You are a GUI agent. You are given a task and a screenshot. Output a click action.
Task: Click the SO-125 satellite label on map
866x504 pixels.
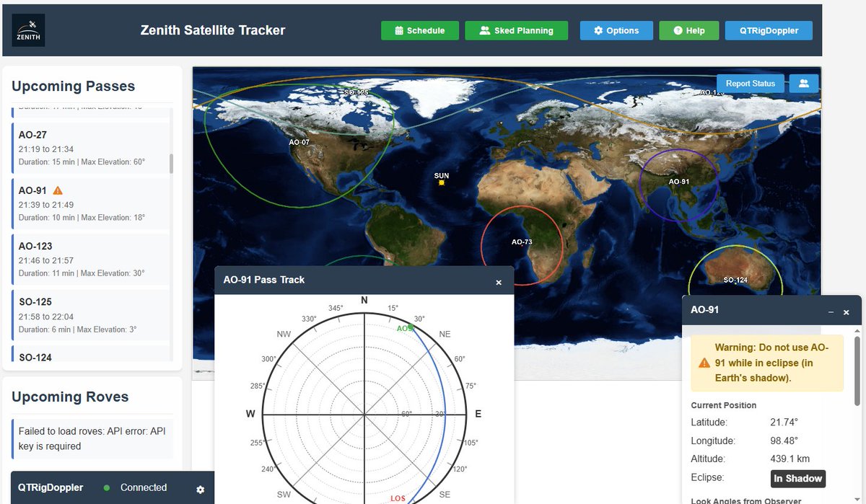coord(356,92)
